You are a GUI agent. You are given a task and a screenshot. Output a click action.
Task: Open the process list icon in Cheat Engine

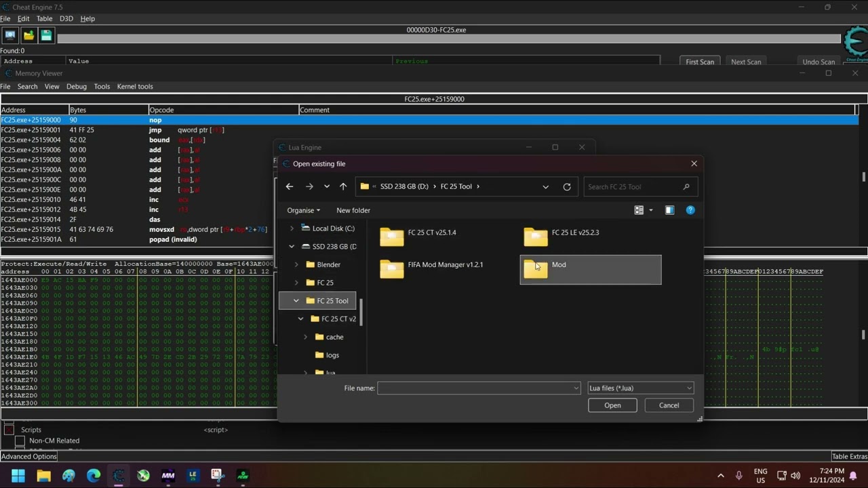[x=10, y=35]
